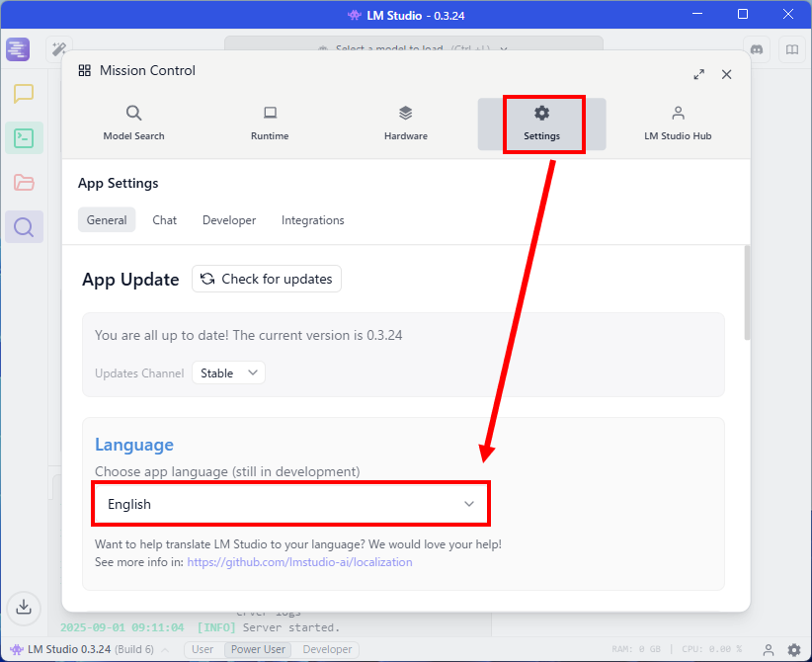Open the model loader selection bar
This screenshot has height=662, width=812.
414,44
